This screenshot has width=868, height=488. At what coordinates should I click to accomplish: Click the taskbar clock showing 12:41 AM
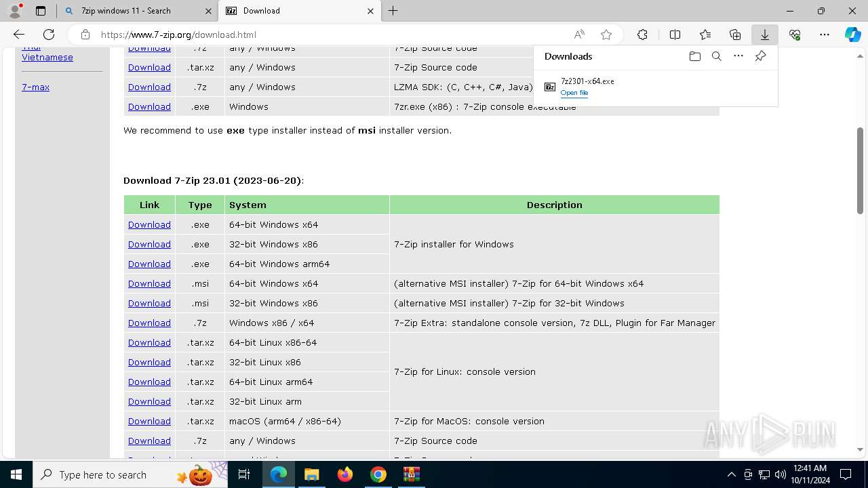point(810,474)
